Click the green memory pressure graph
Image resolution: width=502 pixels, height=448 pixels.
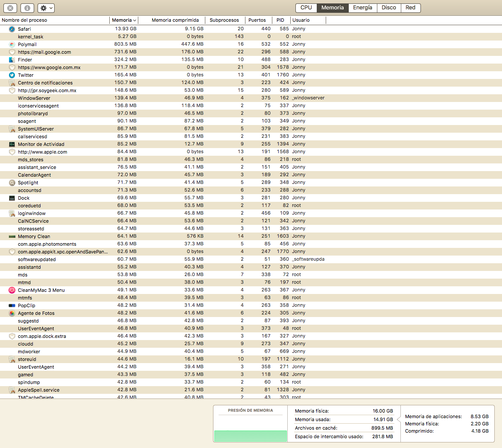(251, 436)
